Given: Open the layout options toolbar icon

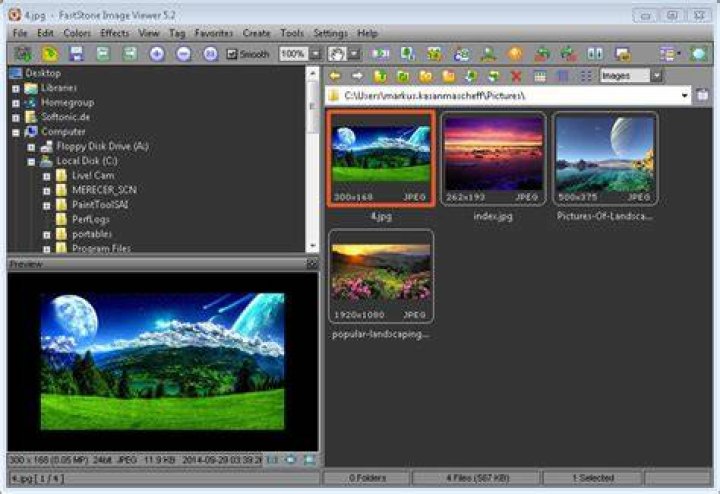Looking at the screenshot, I should point(669,54).
